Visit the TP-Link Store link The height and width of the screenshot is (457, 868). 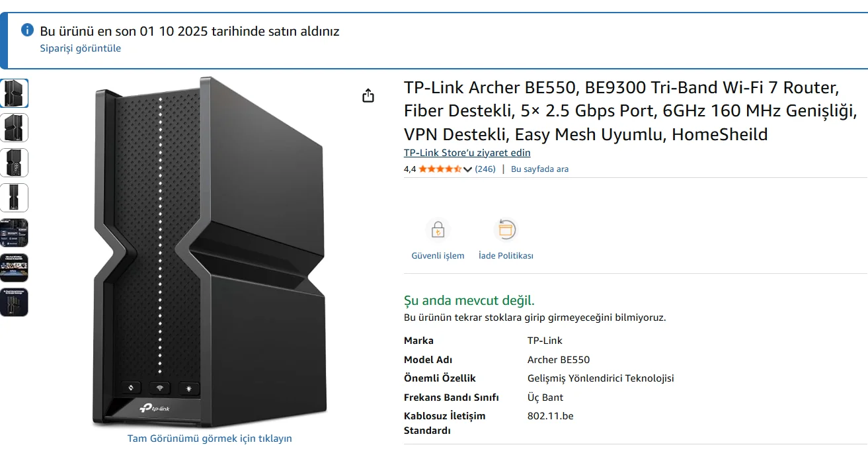click(467, 153)
